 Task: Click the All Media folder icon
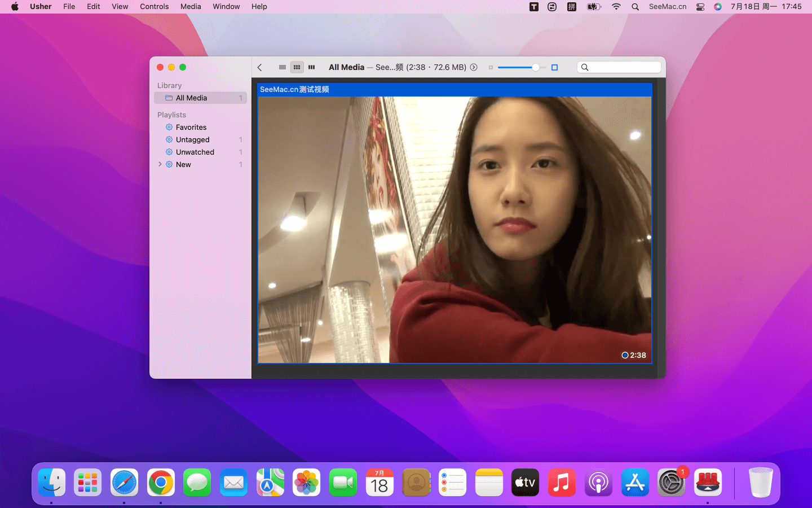point(168,98)
